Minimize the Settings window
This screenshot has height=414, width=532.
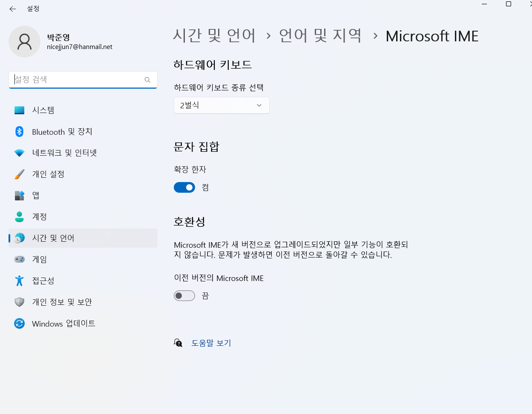[x=484, y=4]
